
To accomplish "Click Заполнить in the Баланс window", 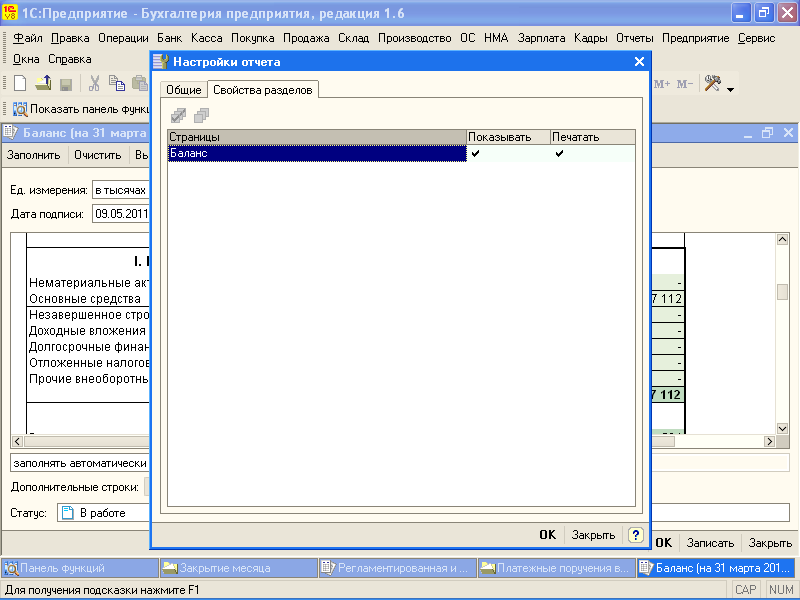I will coord(34,155).
